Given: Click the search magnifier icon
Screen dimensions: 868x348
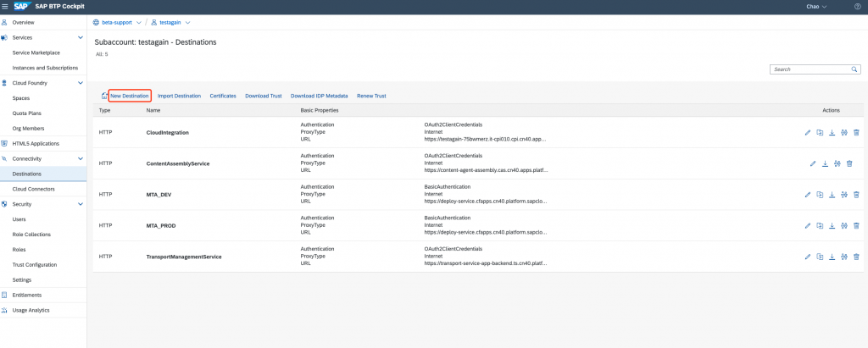Looking at the screenshot, I should (854, 69).
